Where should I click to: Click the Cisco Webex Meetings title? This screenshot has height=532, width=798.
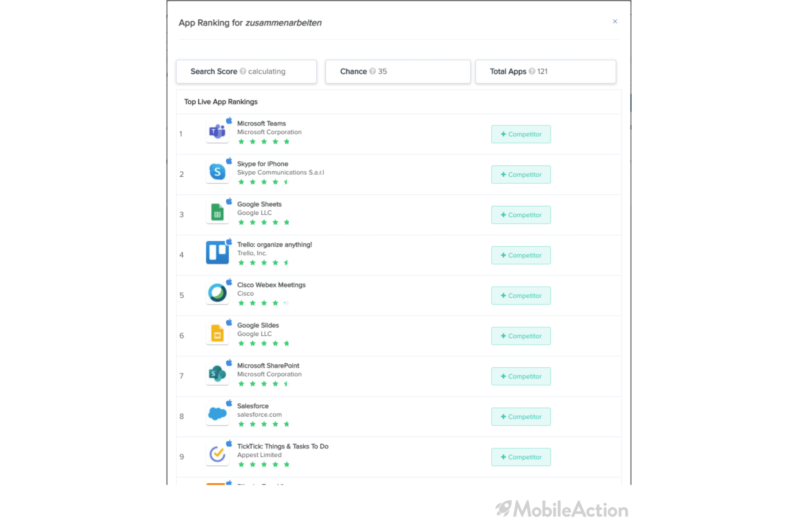click(x=271, y=285)
